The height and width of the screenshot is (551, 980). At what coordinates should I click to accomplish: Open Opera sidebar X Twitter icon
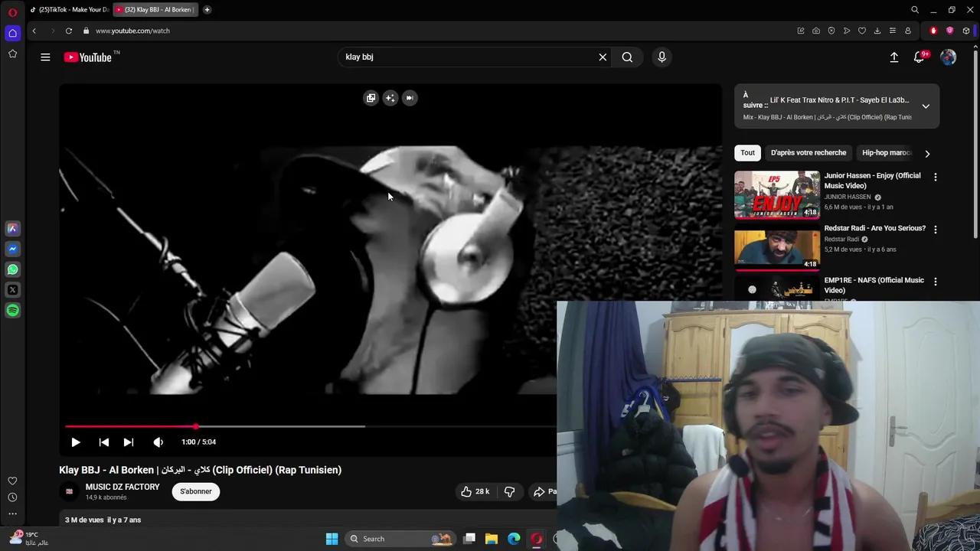[12, 290]
